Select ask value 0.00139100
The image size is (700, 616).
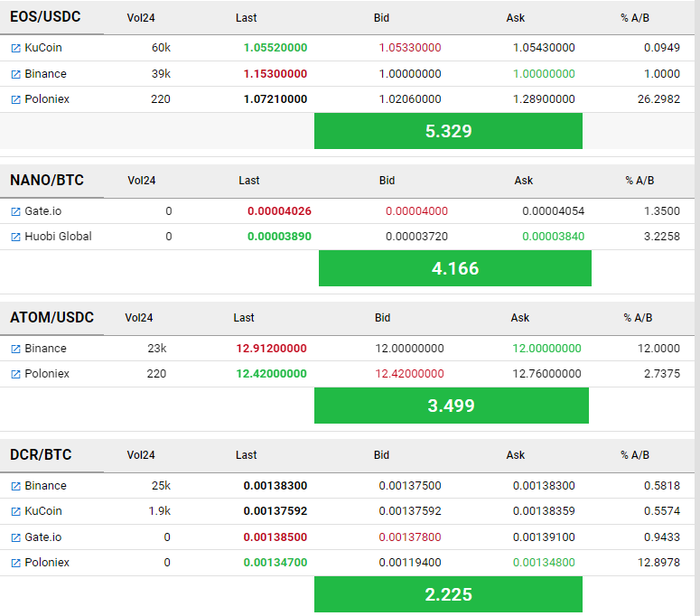544,537
